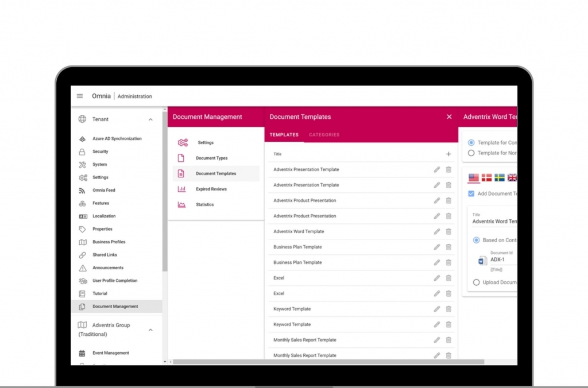The width and height of the screenshot is (588, 388).
Task: Open tenant Settings in the sidebar
Action: 117,177
